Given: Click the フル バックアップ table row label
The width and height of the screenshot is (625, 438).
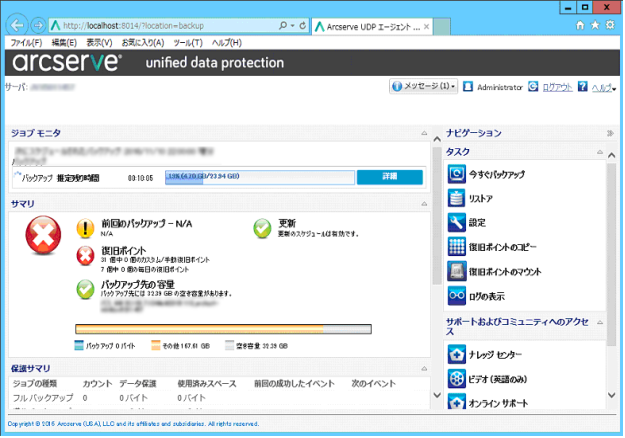Looking at the screenshot, I should 43,398.
